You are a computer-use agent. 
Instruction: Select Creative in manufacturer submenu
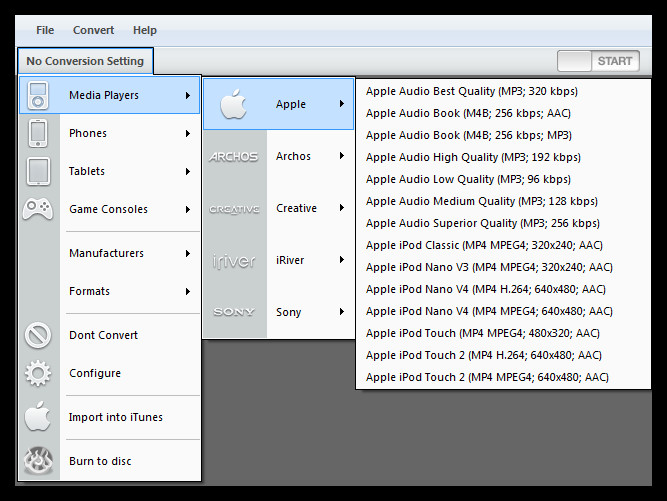point(279,208)
